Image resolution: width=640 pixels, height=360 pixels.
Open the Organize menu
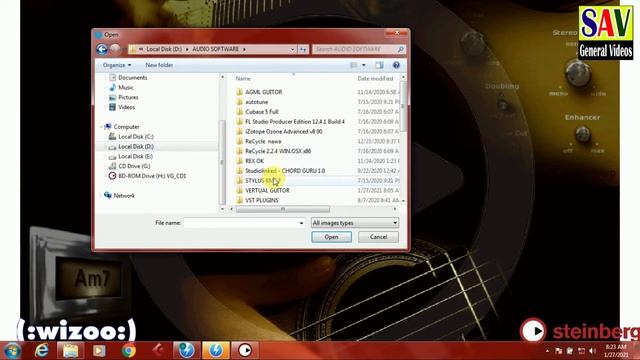(117, 65)
